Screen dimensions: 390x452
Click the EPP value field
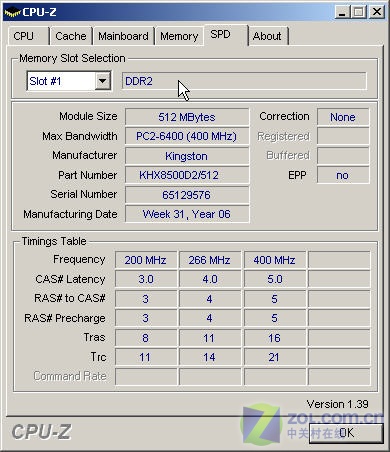(343, 175)
